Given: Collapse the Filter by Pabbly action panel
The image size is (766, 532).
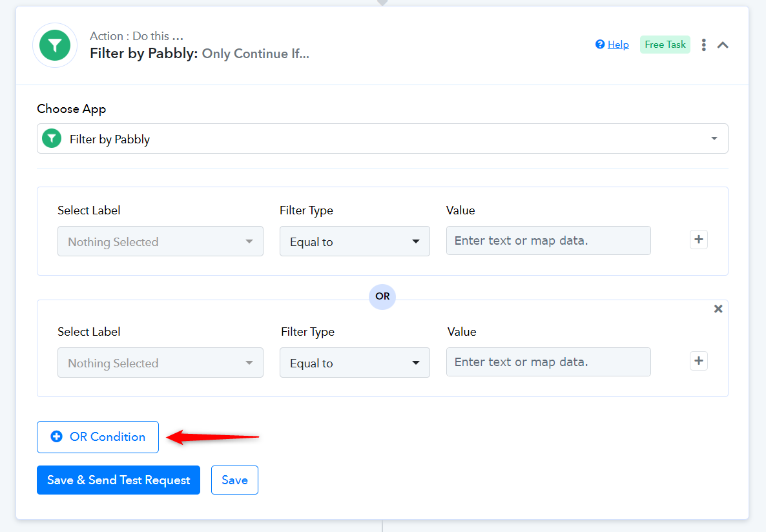Looking at the screenshot, I should pos(723,45).
